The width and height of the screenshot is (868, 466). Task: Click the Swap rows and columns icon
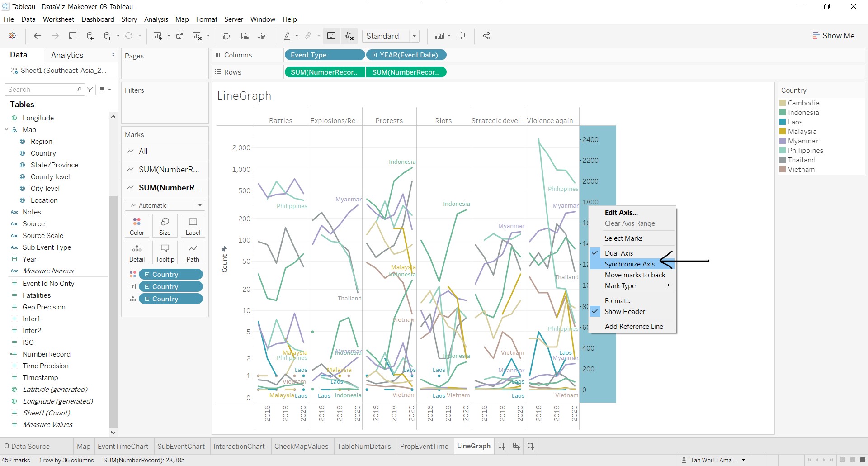226,36
